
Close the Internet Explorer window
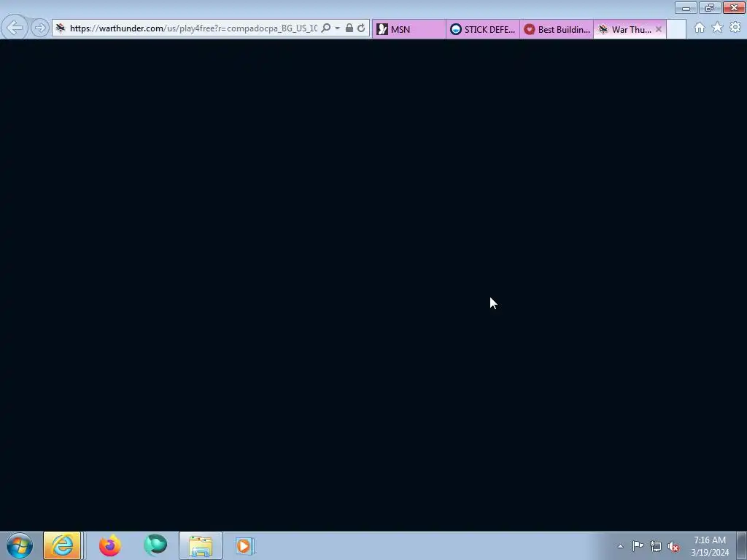pos(734,7)
